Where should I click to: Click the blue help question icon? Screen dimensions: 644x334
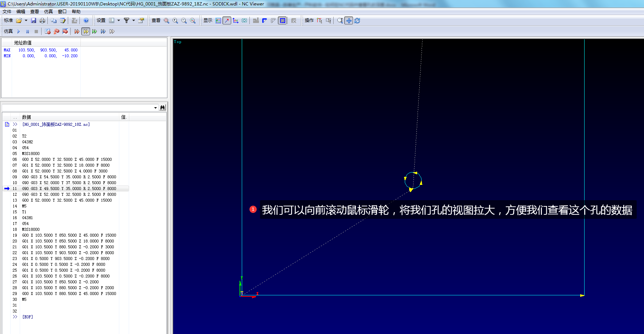coord(86,21)
